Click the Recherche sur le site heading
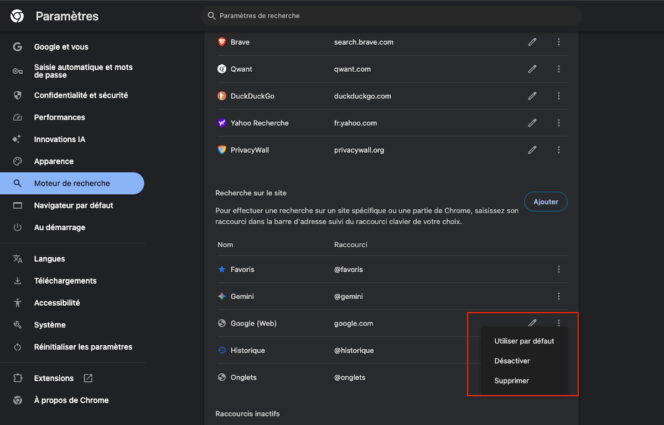The width and height of the screenshot is (664, 425). [x=251, y=193]
